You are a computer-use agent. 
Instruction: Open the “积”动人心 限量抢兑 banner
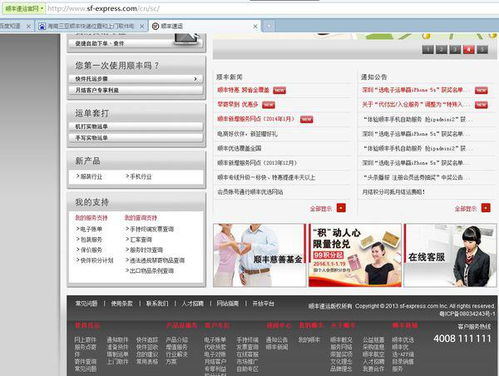point(355,255)
